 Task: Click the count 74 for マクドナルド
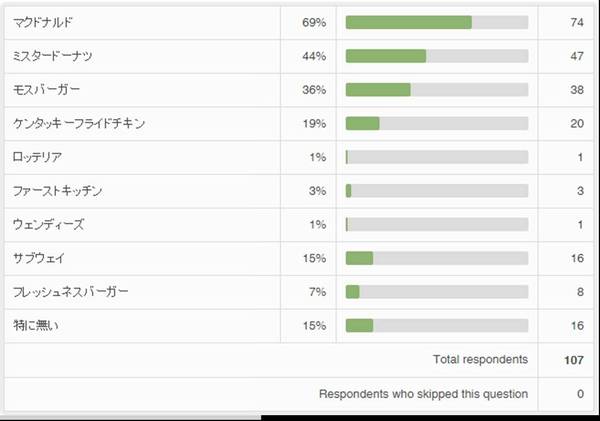(x=576, y=22)
